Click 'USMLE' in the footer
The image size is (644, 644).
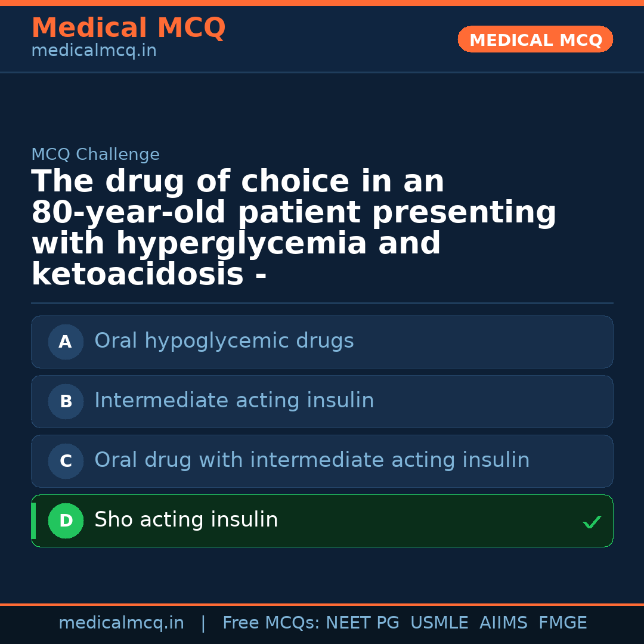click(x=439, y=623)
